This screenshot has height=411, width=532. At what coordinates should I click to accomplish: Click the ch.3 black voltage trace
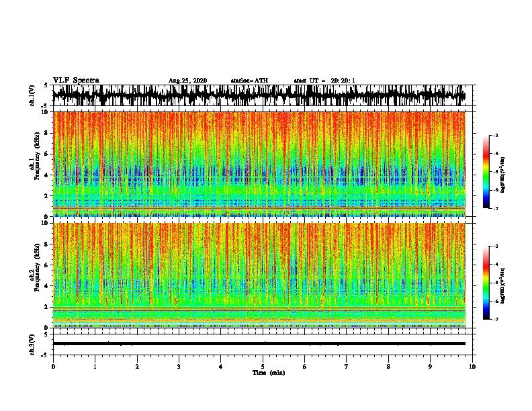pyautogui.click(x=259, y=344)
